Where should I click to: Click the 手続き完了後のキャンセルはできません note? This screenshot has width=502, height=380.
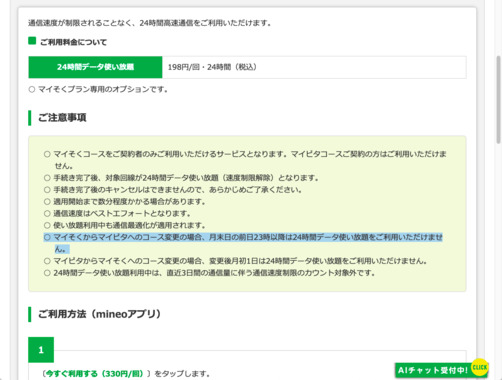pyautogui.click(x=173, y=190)
